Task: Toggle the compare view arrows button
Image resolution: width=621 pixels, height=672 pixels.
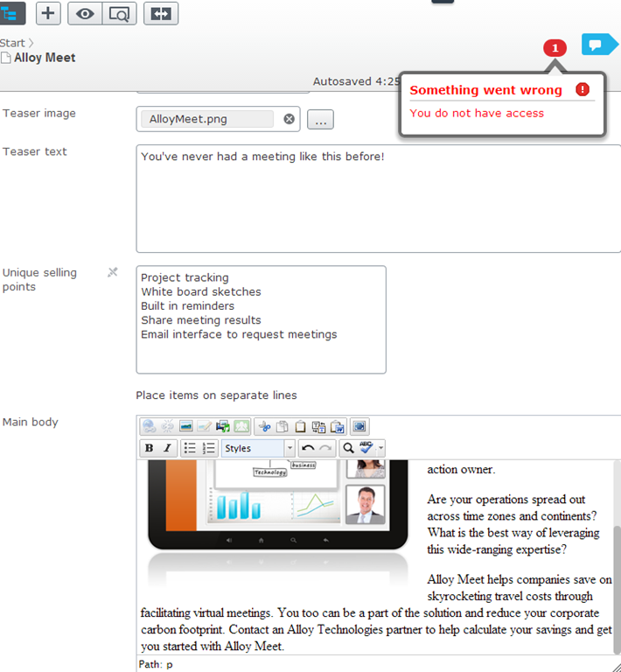Action: pyautogui.click(x=161, y=12)
